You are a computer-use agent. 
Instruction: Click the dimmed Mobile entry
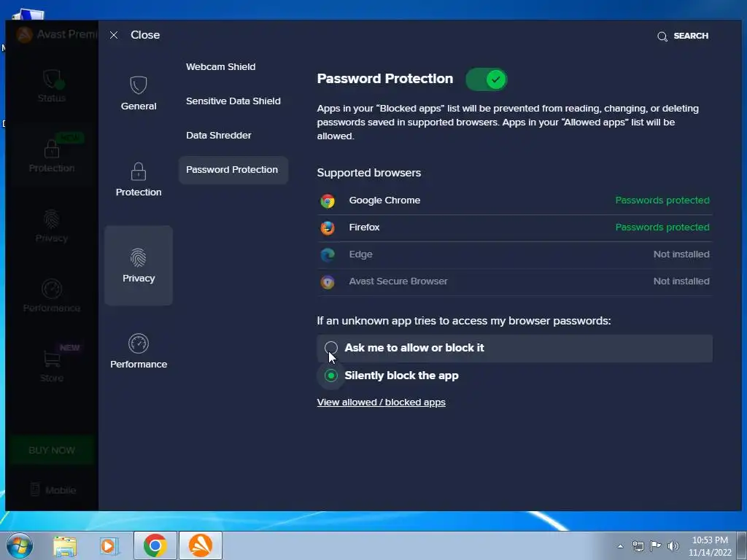coord(53,490)
